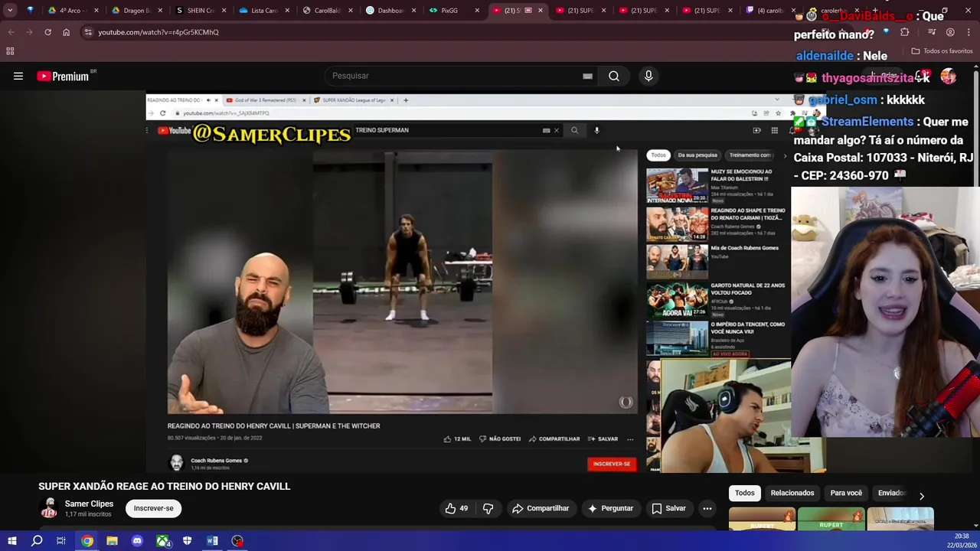Open the tab search dropdown
Screen dimensions: 980x551
click(x=10, y=11)
